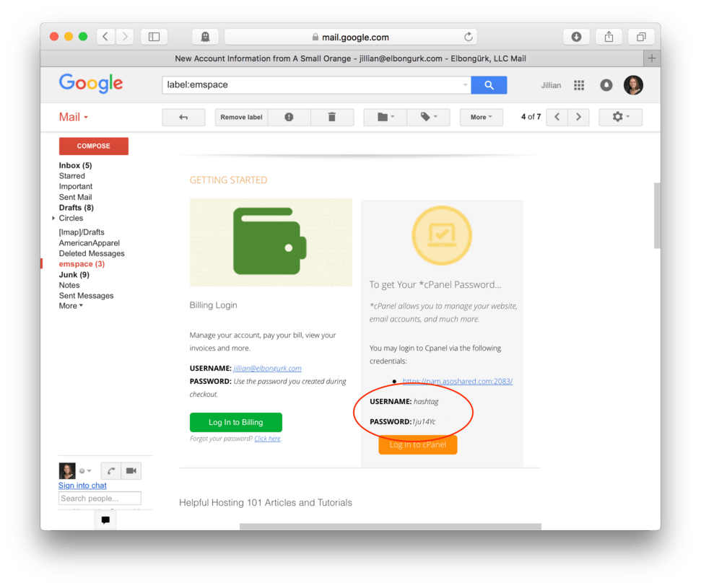Viewport: 701px width, 588px height.
Task: Click the Search people field
Action: tap(100, 499)
